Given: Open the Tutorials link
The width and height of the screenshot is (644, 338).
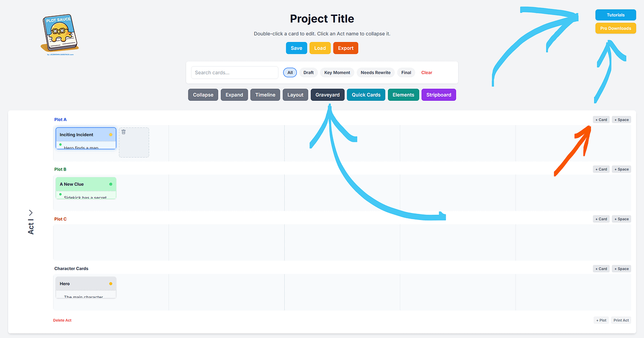Looking at the screenshot, I should (616, 15).
